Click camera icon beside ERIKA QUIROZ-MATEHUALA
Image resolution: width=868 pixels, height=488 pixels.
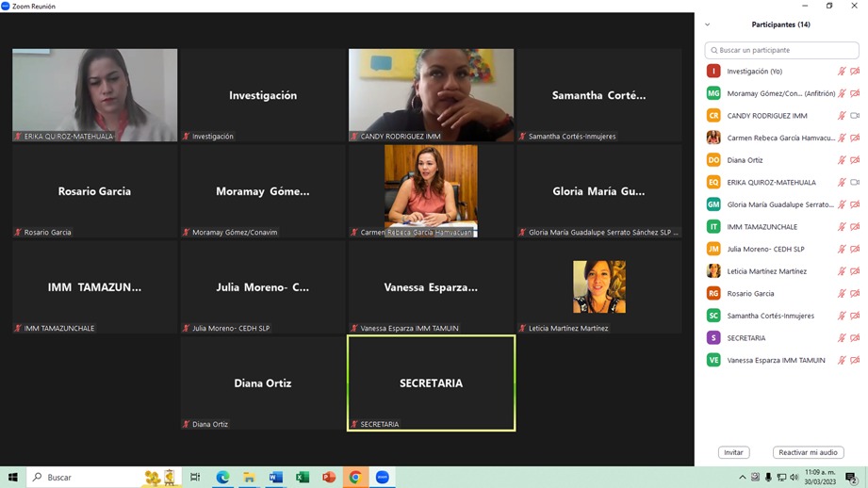point(855,183)
